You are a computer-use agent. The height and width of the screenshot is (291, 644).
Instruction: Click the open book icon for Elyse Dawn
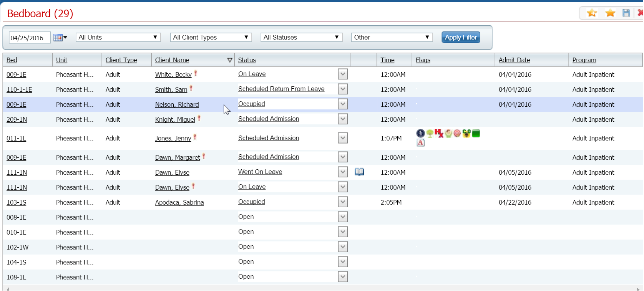click(359, 172)
